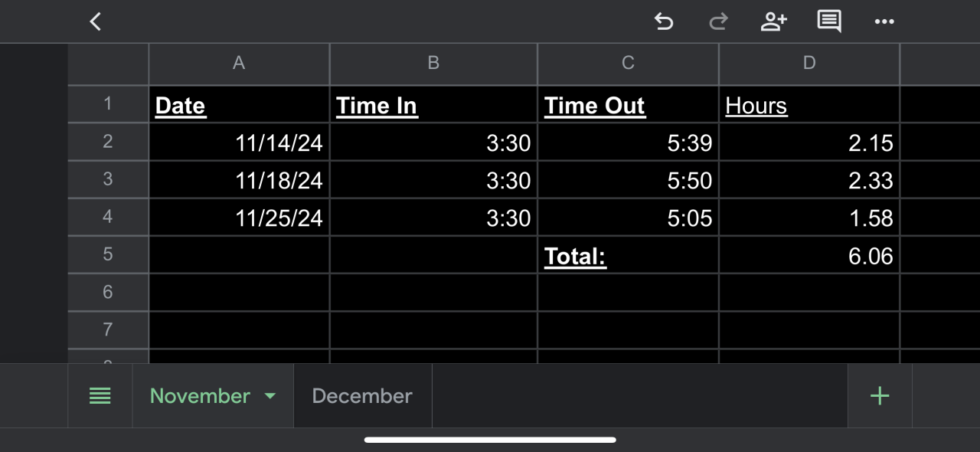
Task: Expand the November tab dropdown arrow
Action: (x=269, y=396)
